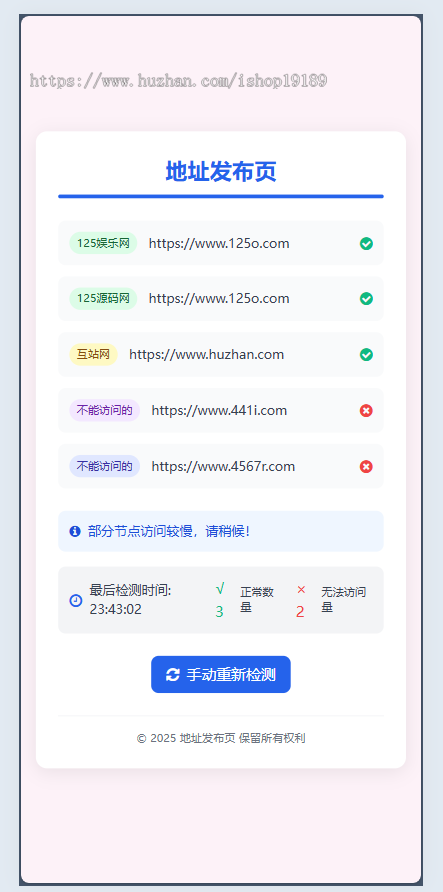Image resolution: width=443 pixels, height=892 pixels.
Task: Click the red X icon beside www.441i.com
Action: point(366,410)
